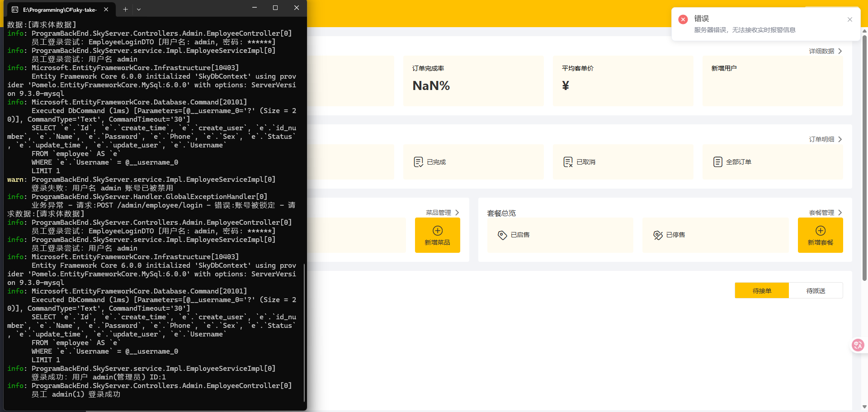The height and width of the screenshot is (412, 868).
Task: Switch to the 待派送 tab
Action: click(x=816, y=291)
